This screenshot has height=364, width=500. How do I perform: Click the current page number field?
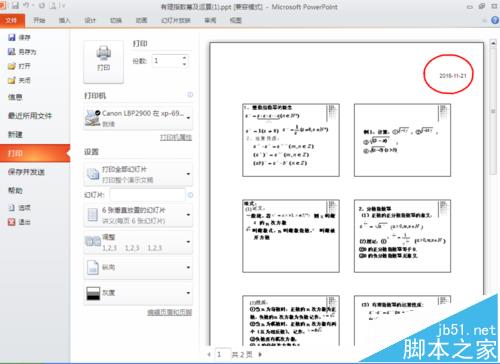click(222, 354)
